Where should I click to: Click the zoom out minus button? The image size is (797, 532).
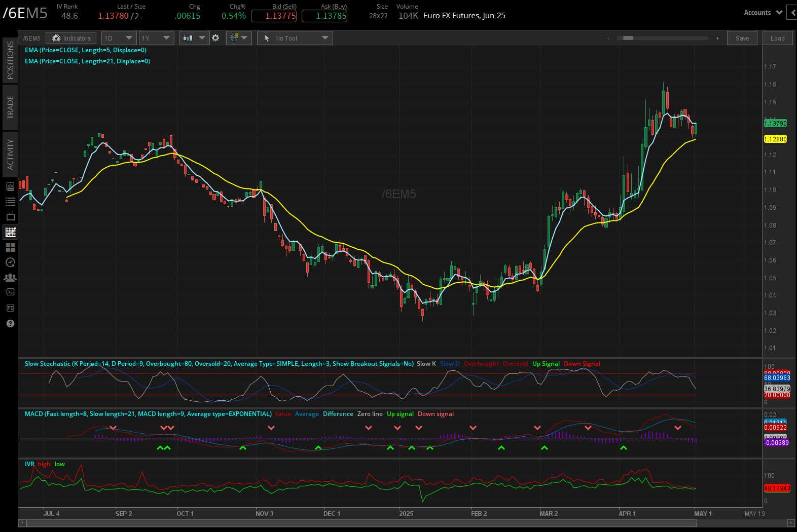click(608, 38)
